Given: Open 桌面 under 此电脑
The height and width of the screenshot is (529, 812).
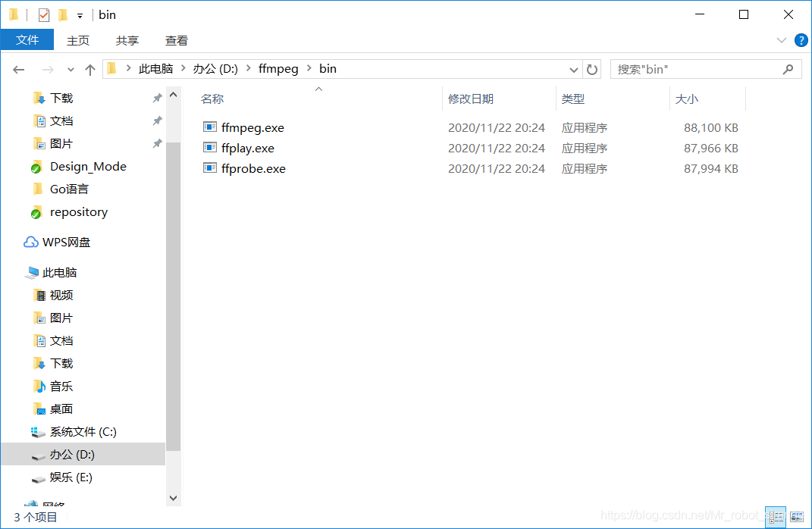Looking at the screenshot, I should [x=61, y=409].
